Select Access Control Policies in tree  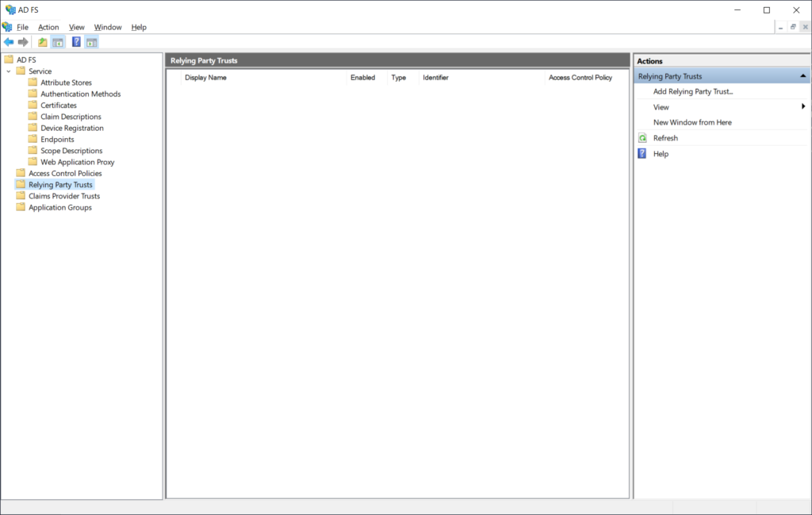click(65, 174)
